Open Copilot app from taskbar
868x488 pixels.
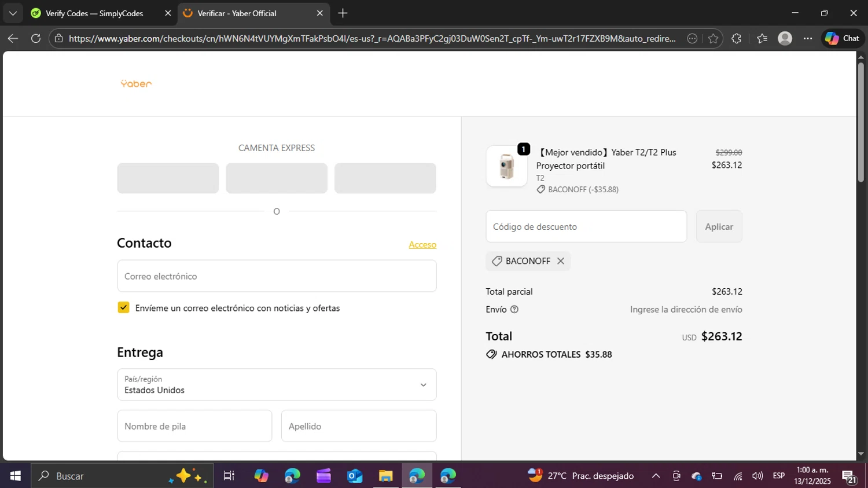pyautogui.click(x=261, y=476)
